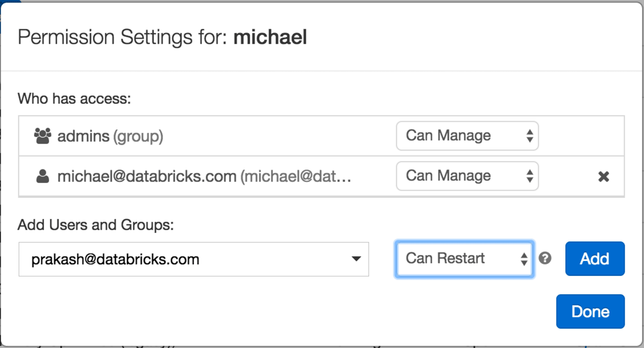Click the admins group people icon

pyautogui.click(x=42, y=137)
